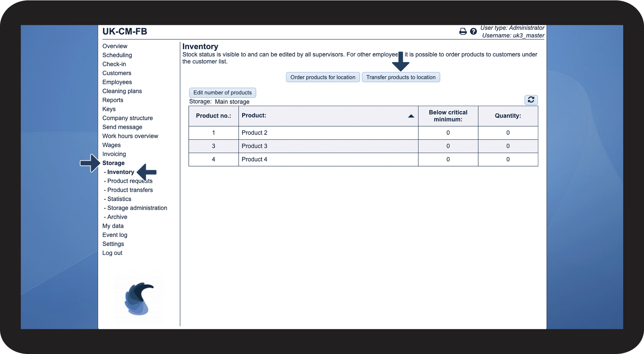Open Product requests under Storage
644x354 pixels.
(130, 181)
